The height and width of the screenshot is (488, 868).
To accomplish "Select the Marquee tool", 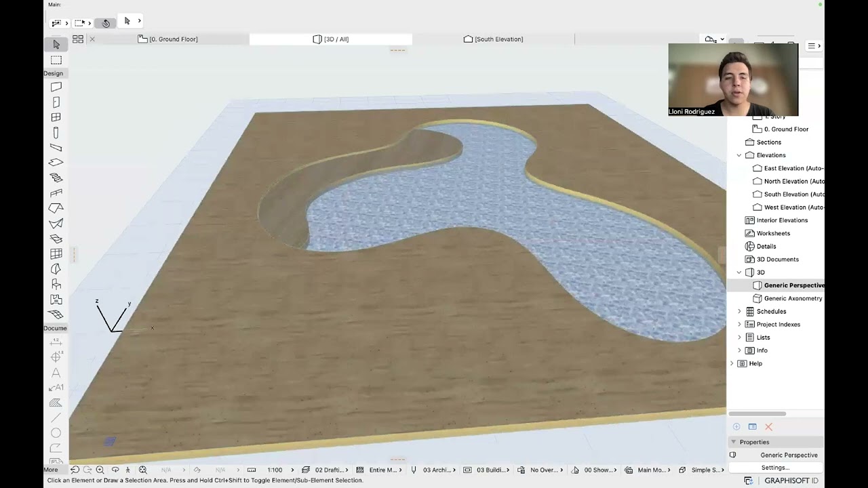I will [56, 60].
